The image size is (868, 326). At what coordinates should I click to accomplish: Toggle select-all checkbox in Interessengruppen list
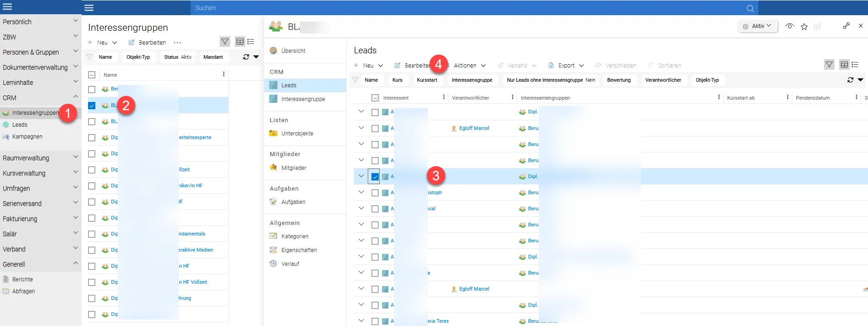pos(92,75)
